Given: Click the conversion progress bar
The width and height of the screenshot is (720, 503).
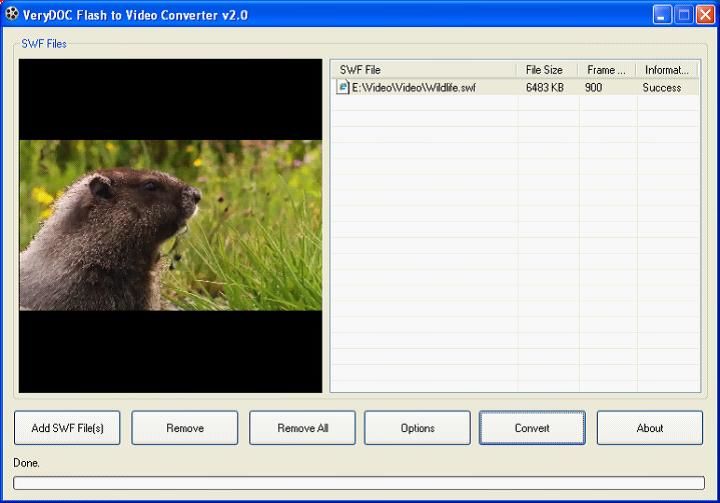Looking at the screenshot, I should pos(359,483).
